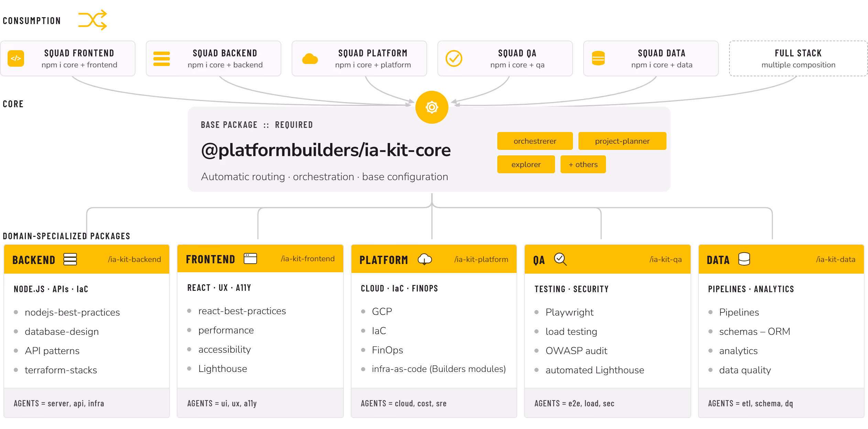
Task: Click CLOUD · IaC · FINOPS subtitle
Action: point(399,288)
